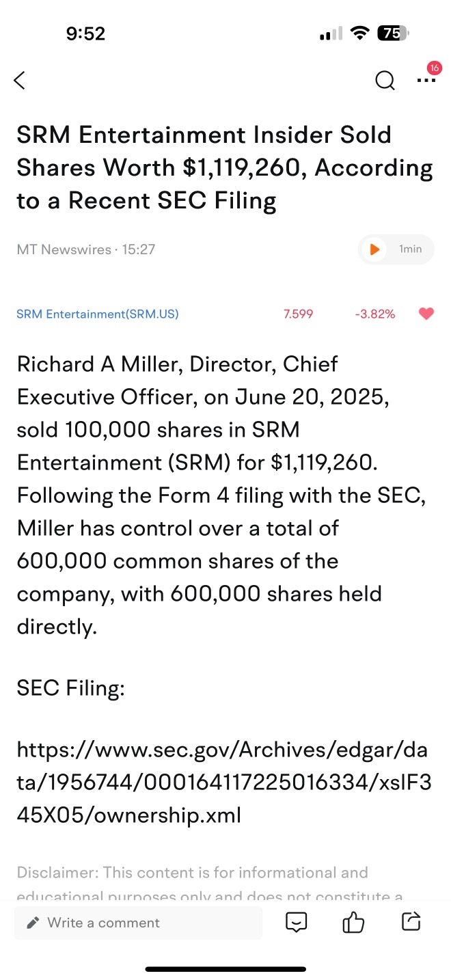
Task: Like the article with thumbs up
Action: [353, 923]
